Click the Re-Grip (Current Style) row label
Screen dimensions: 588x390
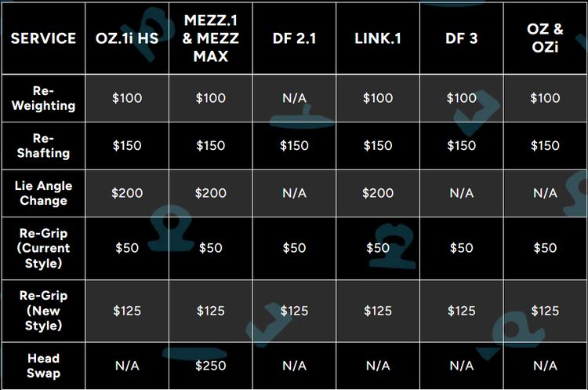click(x=44, y=248)
